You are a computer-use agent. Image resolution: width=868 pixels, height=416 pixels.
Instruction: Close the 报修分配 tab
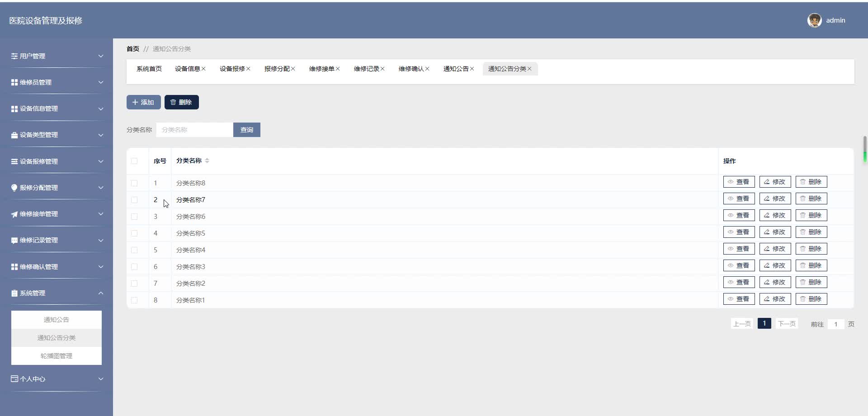pos(293,69)
